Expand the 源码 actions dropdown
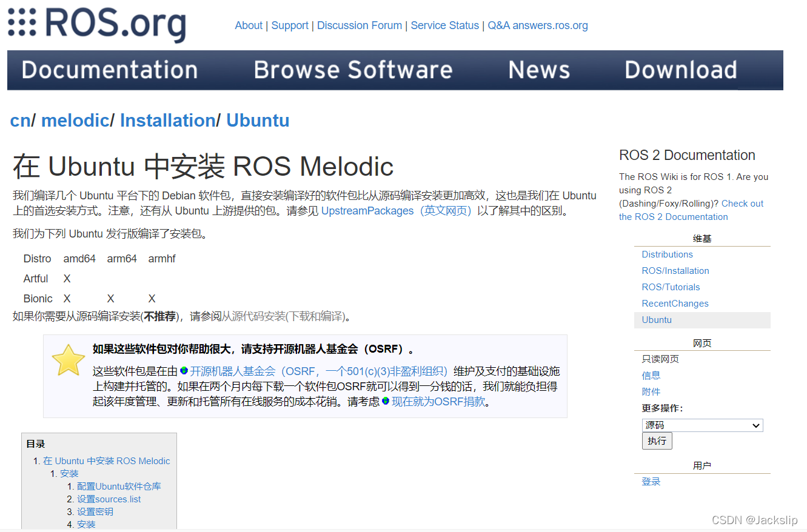807x532 pixels. coord(702,425)
